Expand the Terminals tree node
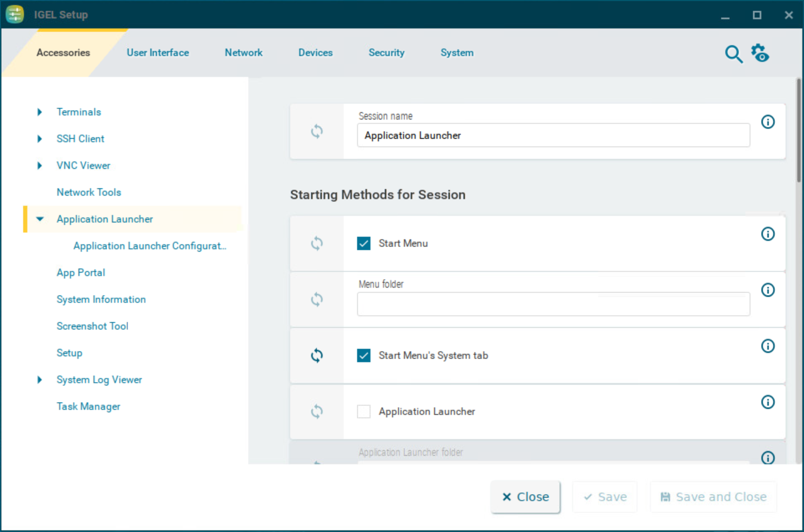The image size is (804, 532). pyautogui.click(x=40, y=112)
